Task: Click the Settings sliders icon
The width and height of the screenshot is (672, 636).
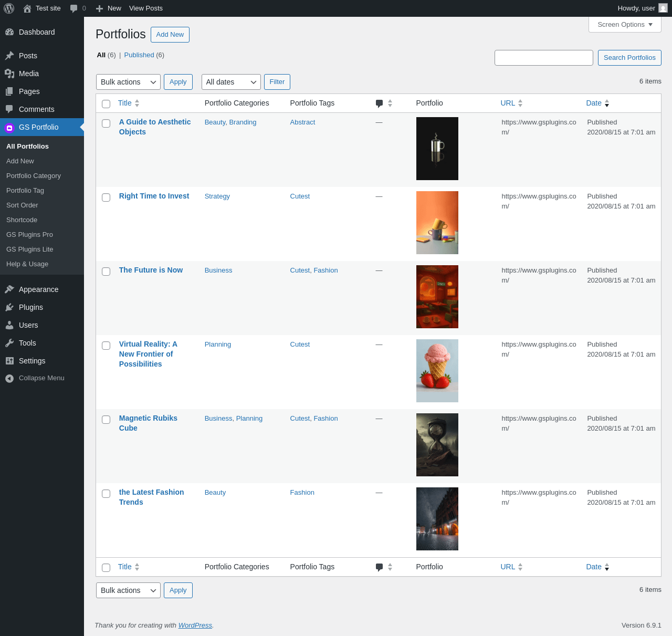Action: [9, 361]
